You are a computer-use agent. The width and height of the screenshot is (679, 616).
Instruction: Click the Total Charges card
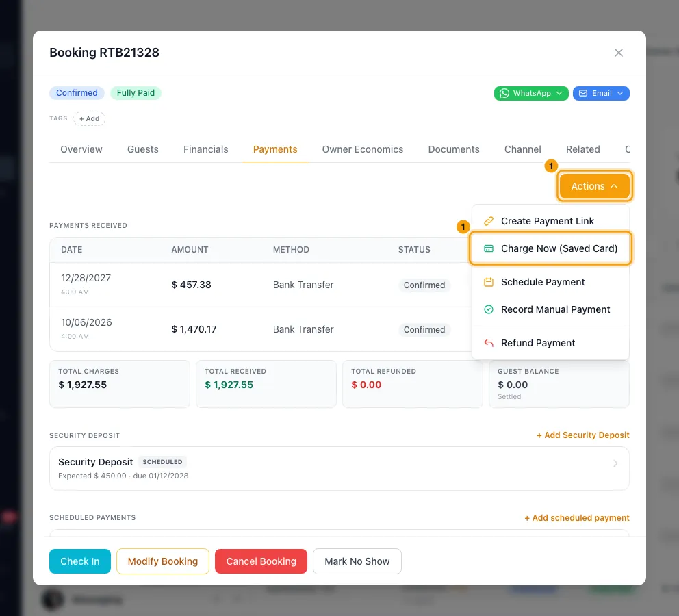(x=120, y=384)
